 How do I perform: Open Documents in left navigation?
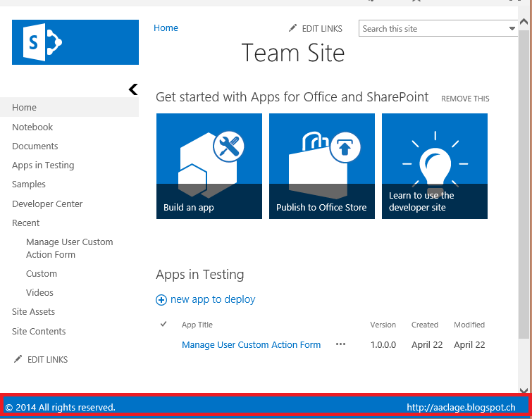35,146
